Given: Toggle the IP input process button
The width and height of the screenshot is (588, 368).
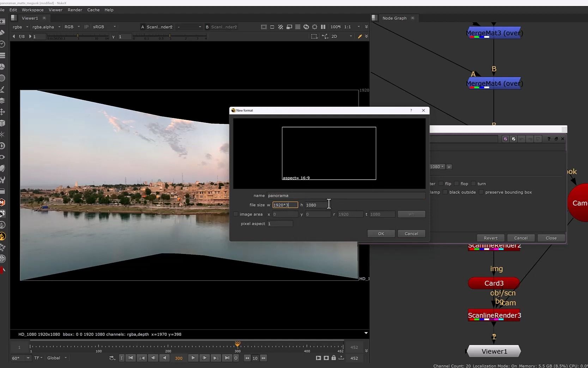Looking at the screenshot, I should [86, 27].
